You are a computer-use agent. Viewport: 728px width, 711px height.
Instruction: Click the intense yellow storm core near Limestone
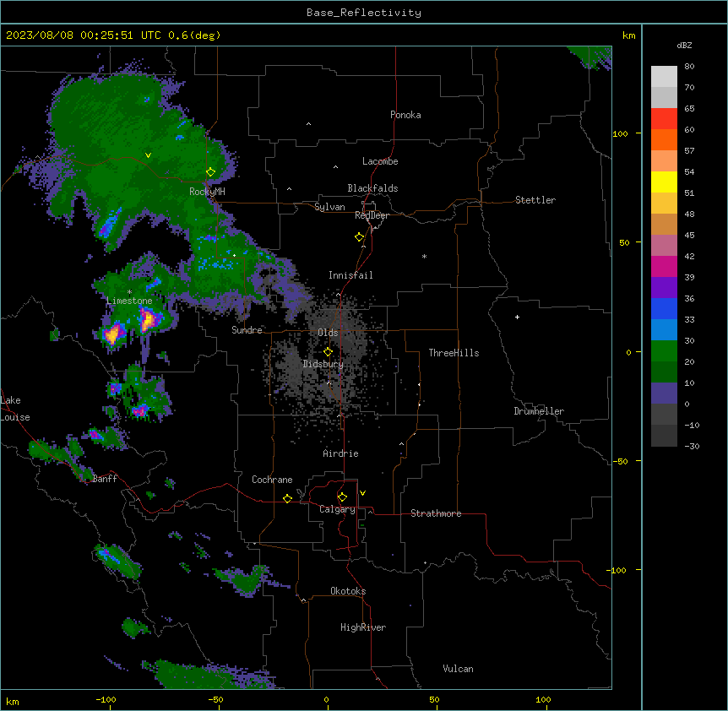click(149, 319)
